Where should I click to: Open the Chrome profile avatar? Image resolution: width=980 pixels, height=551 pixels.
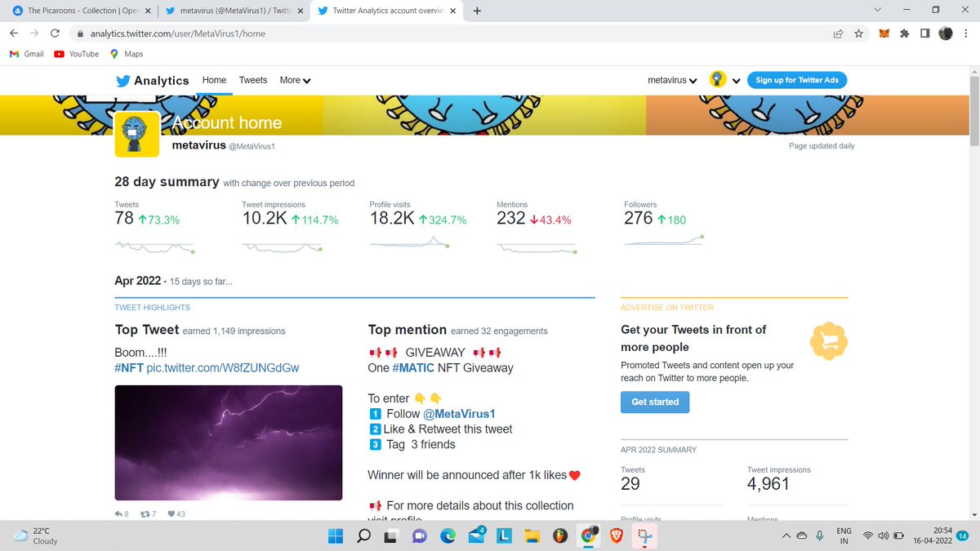pyautogui.click(x=946, y=33)
